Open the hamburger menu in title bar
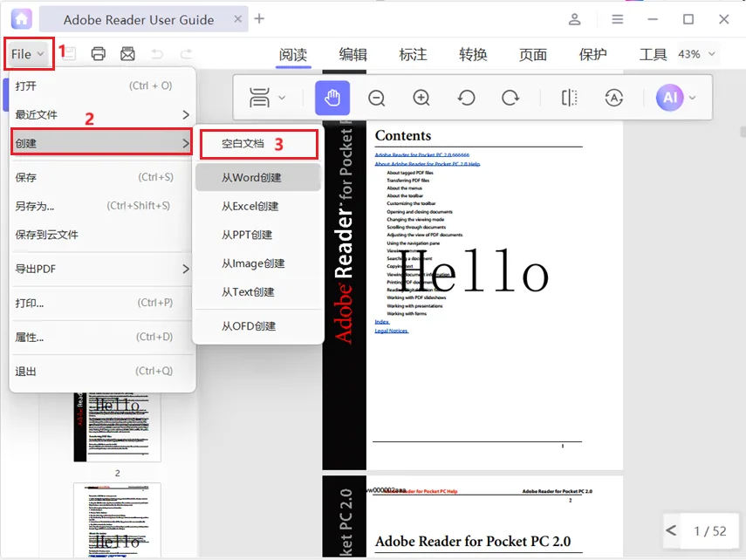The image size is (746, 560). [x=618, y=19]
